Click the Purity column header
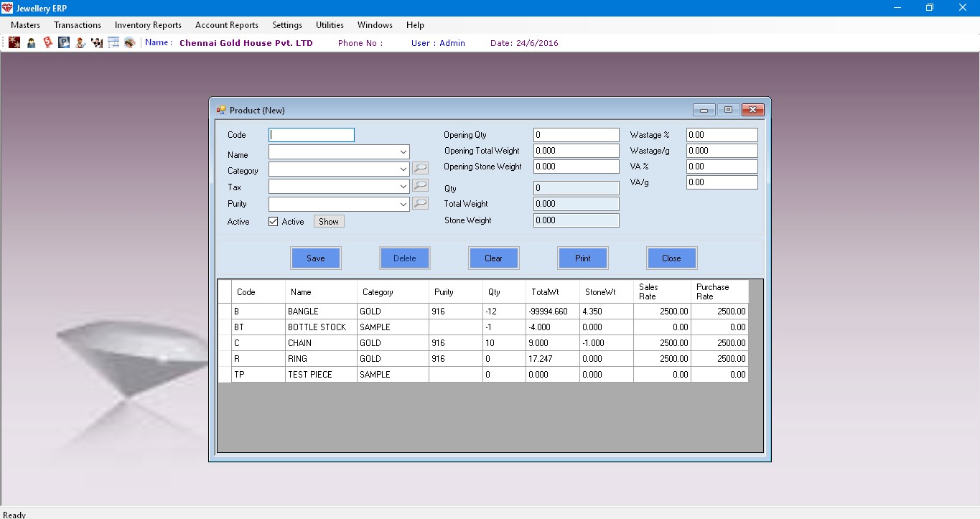 (x=456, y=292)
